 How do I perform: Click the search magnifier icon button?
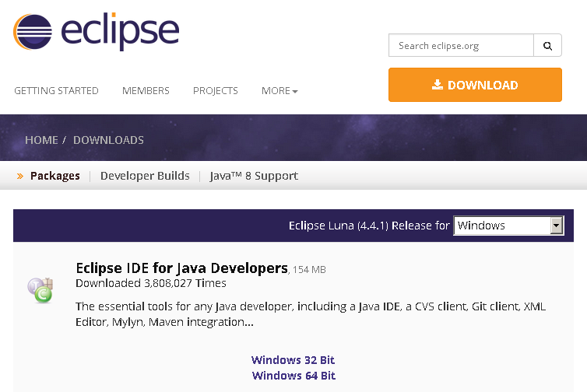point(547,45)
